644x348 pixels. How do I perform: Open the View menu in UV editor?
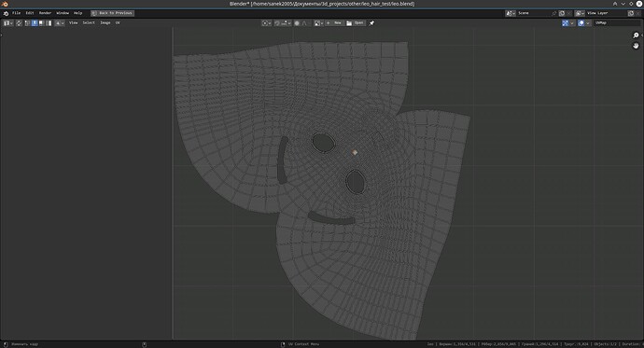(x=73, y=23)
